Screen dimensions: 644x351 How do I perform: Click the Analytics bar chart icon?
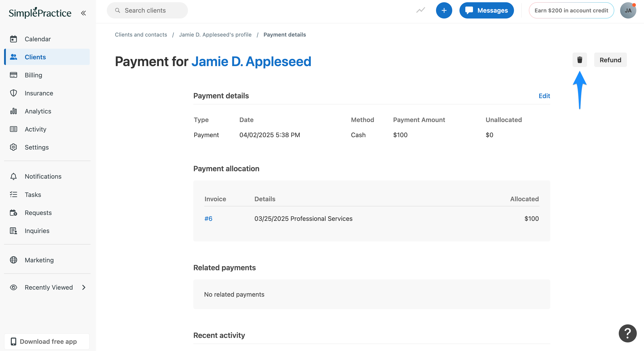click(14, 111)
